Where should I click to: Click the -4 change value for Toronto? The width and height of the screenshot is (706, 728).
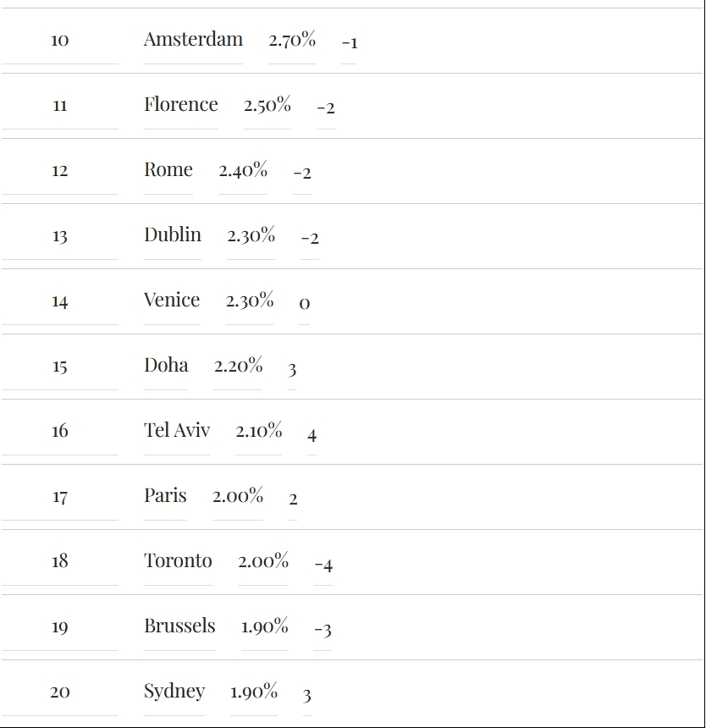(323, 564)
